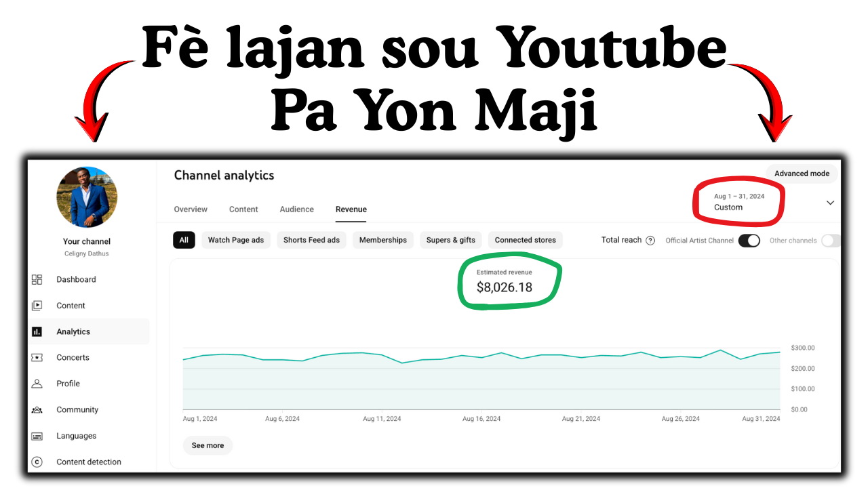This screenshot has height=488, width=868.
Task: Click the "Total reach" label
Action: 621,240
